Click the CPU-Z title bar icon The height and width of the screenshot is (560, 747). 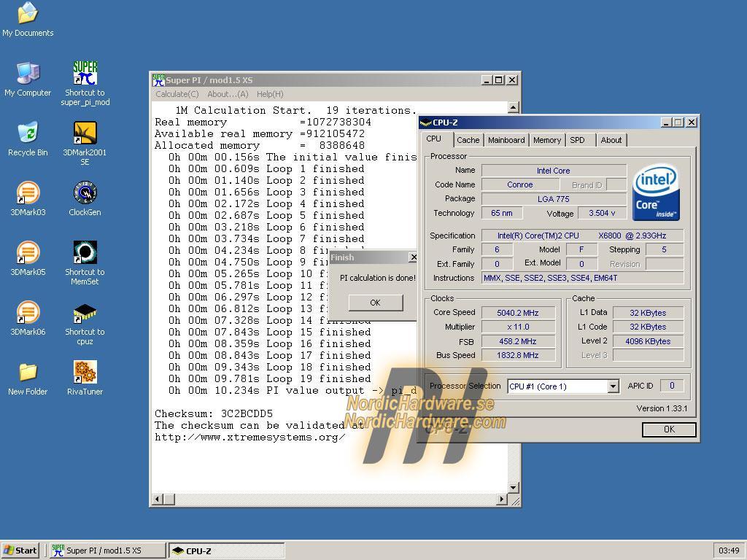[425, 122]
